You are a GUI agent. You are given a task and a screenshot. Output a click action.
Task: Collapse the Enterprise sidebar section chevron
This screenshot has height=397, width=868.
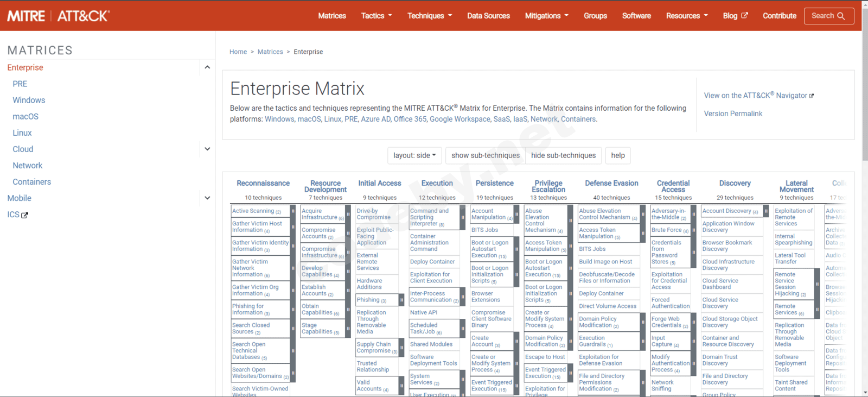pyautogui.click(x=207, y=67)
